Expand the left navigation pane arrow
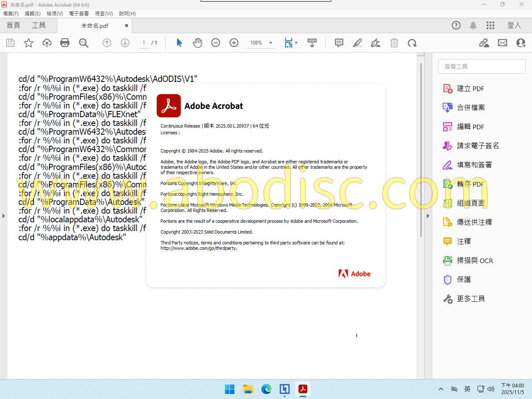The image size is (532, 399). 4,216
